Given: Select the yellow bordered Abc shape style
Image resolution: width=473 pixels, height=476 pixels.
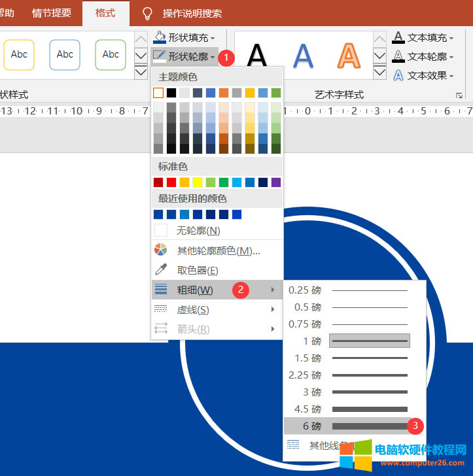Looking at the screenshot, I should click(19, 54).
